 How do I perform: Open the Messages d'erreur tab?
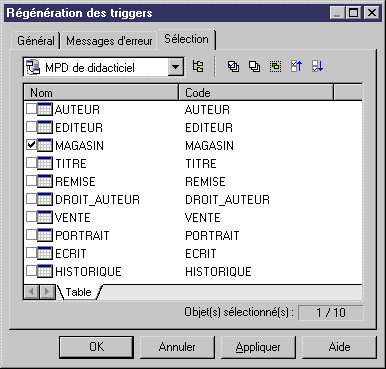coord(109,41)
